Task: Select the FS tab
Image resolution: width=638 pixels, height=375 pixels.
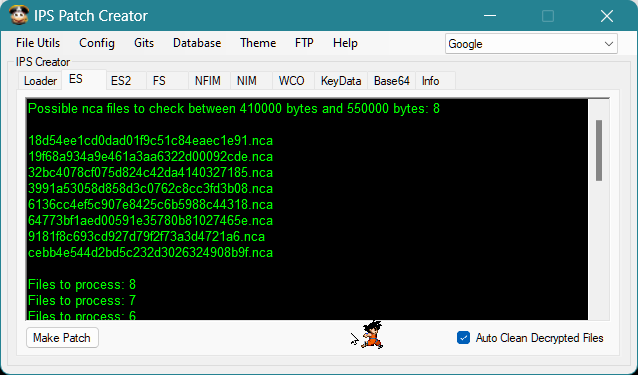Action: [159, 81]
